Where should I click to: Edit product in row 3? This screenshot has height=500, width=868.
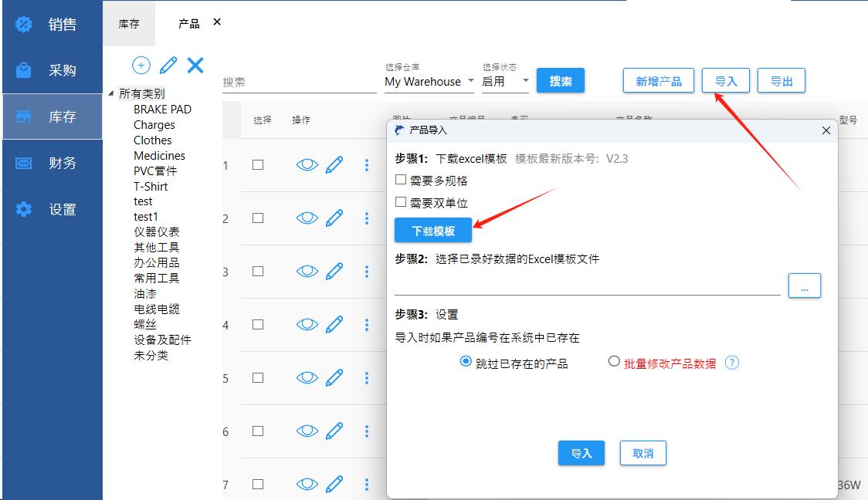(334, 271)
